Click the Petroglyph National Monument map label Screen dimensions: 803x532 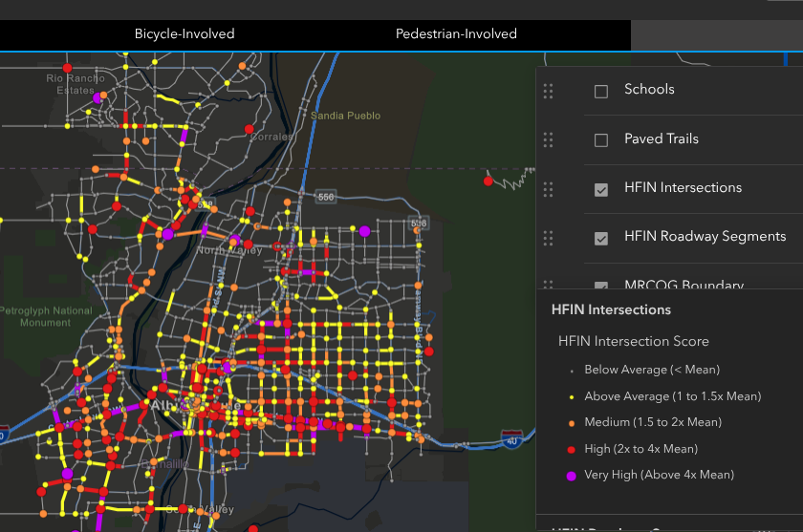coord(46,316)
